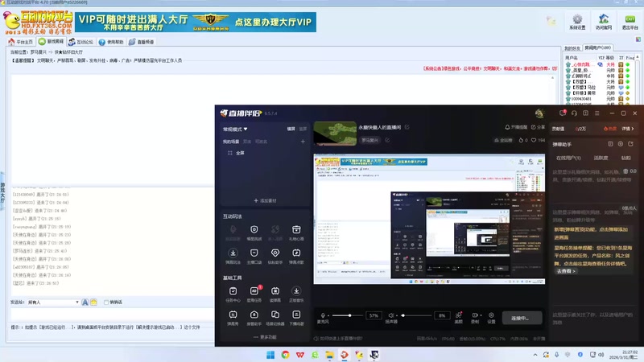
Task: Open gear icon in 弹幕助手 header
Action: 621,144
